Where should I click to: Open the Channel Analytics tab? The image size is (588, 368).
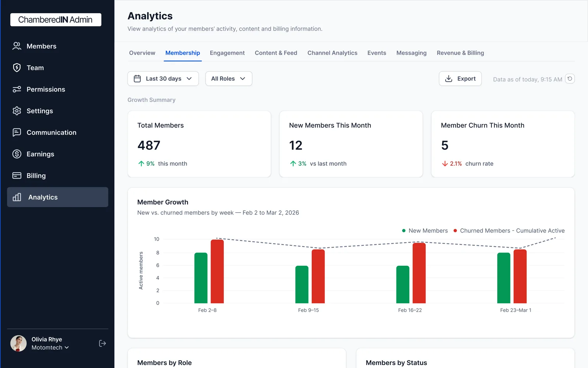(332, 53)
